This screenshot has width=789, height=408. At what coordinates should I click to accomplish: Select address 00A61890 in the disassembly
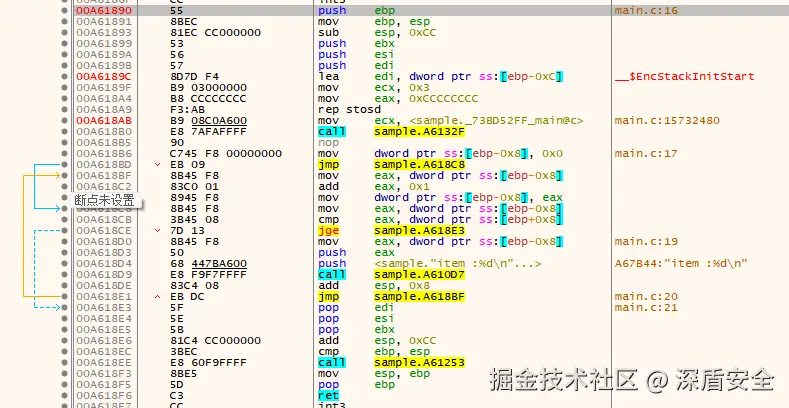tap(104, 11)
